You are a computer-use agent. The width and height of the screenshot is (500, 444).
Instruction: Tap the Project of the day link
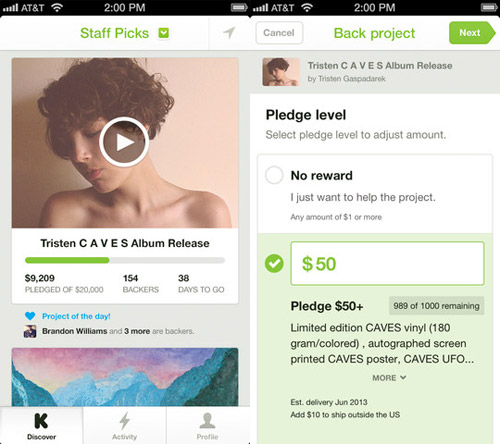76,316
